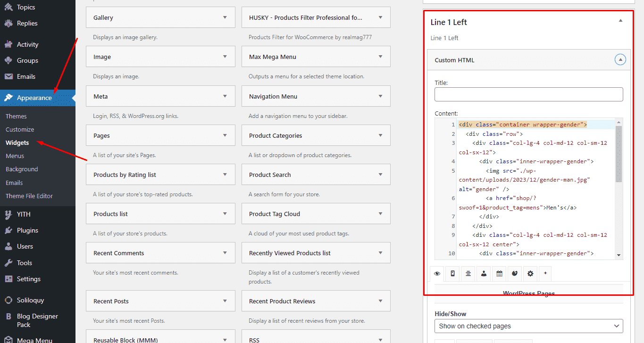
Task: Expand the Gallery widget
Action: tap(225, 17)
